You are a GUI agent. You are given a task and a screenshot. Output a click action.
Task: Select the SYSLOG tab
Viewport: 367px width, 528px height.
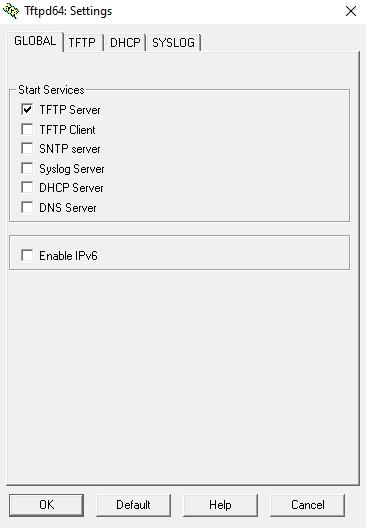click(x=173, y=43)
